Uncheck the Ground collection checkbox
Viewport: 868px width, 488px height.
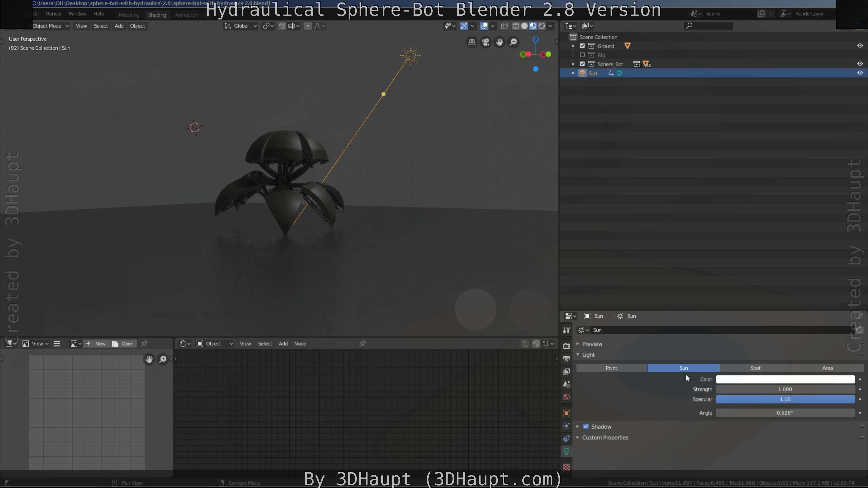[x=582, y=46]
